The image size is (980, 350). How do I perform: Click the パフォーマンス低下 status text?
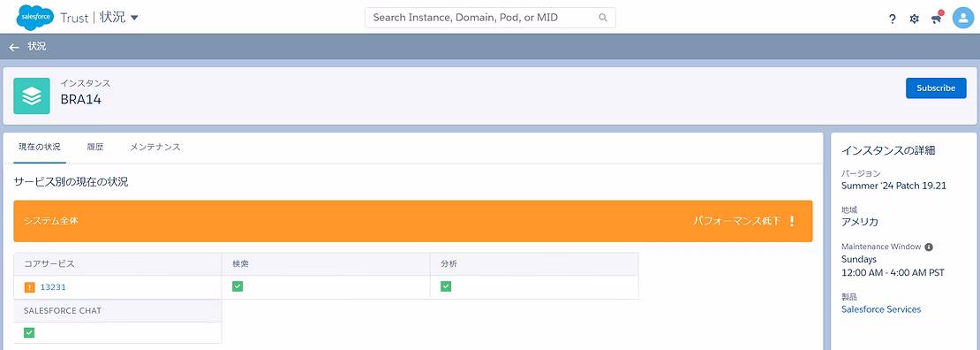[736, 221]
